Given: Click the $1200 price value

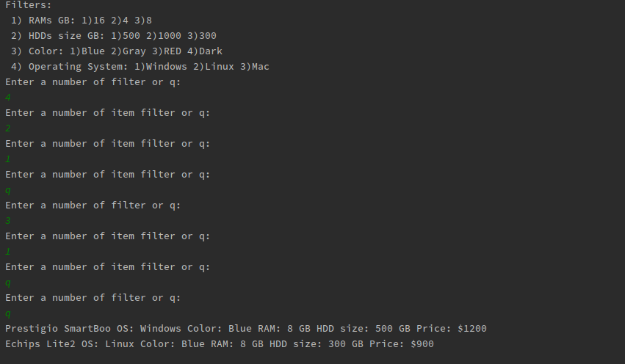Looking at the screenshot, I should [x=472, y=328].
